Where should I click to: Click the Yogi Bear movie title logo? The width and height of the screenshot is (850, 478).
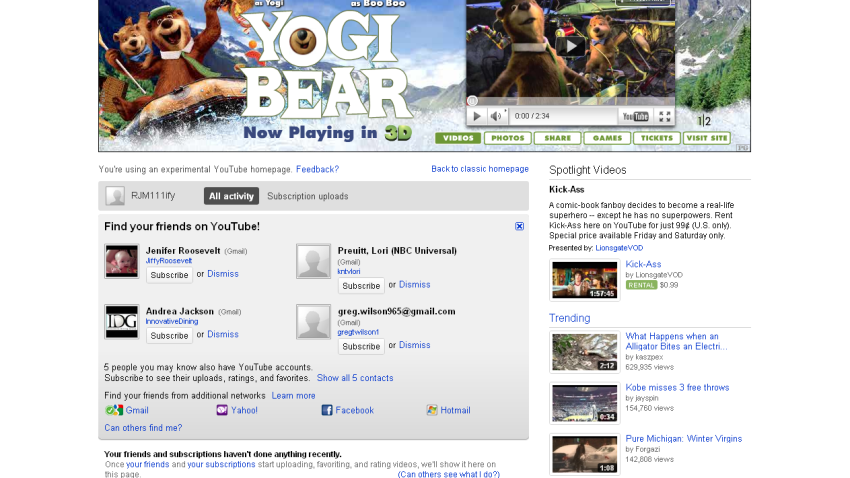click(327, 65)
